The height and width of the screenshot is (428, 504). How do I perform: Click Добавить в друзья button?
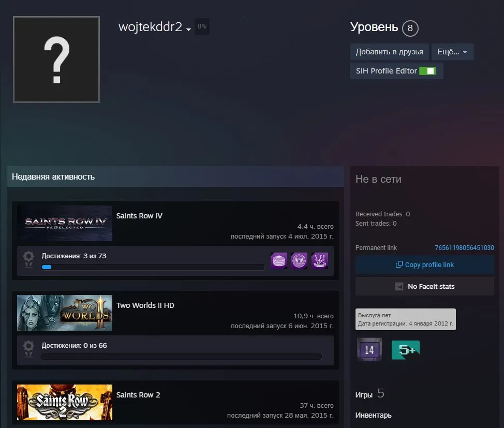click(389, 52)
